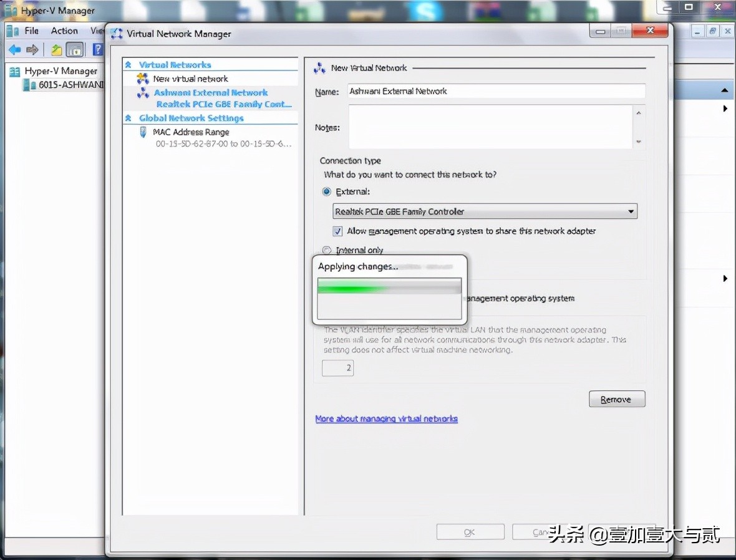Expand the upper submenu arrow in Actions pane
The height and width of the screenshot is (560, 736).
[725, 109]
